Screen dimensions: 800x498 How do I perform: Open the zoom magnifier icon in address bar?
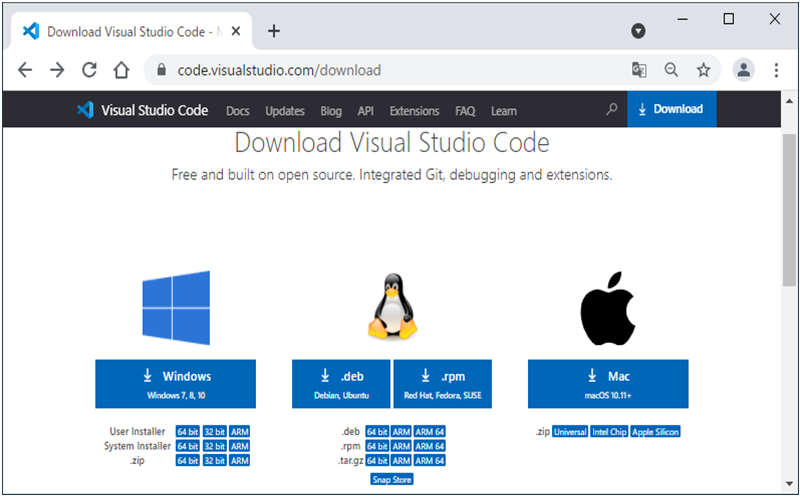coord(671,70)
